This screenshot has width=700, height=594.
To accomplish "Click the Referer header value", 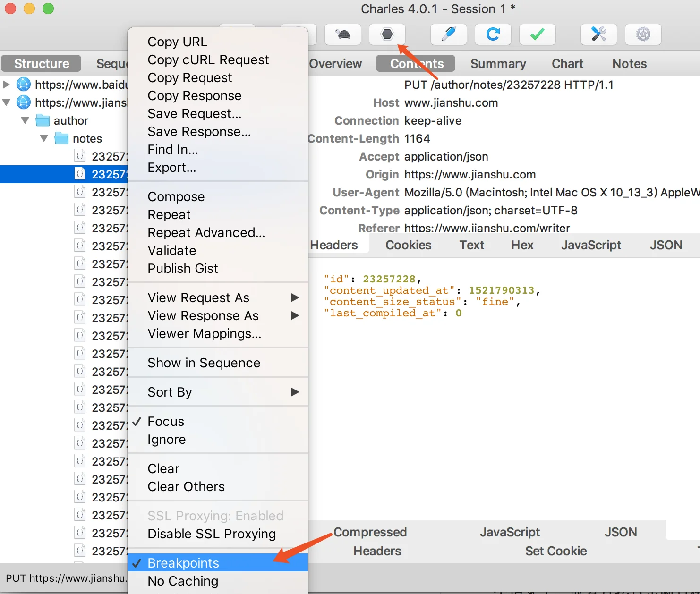I will coord(487,228).
